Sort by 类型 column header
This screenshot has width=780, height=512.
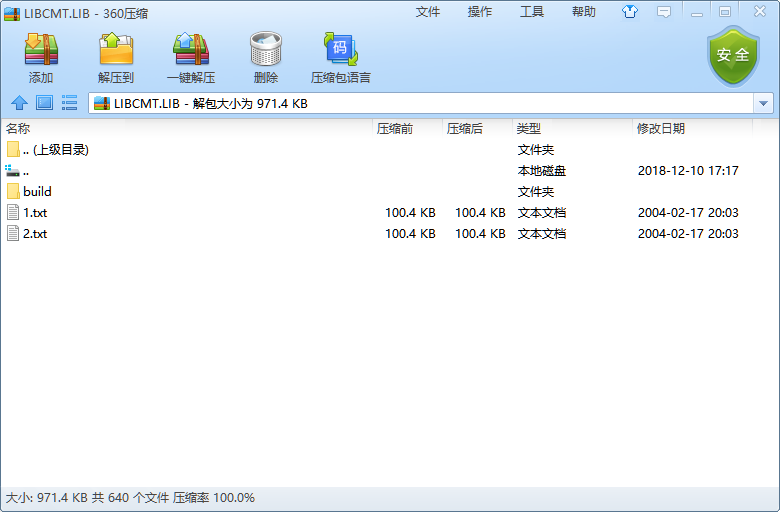point(529,129)
